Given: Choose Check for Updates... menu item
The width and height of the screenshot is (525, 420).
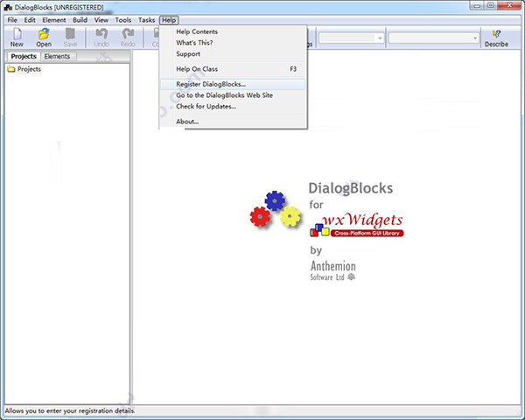Looking at the screenshot, I should point(233,106).
